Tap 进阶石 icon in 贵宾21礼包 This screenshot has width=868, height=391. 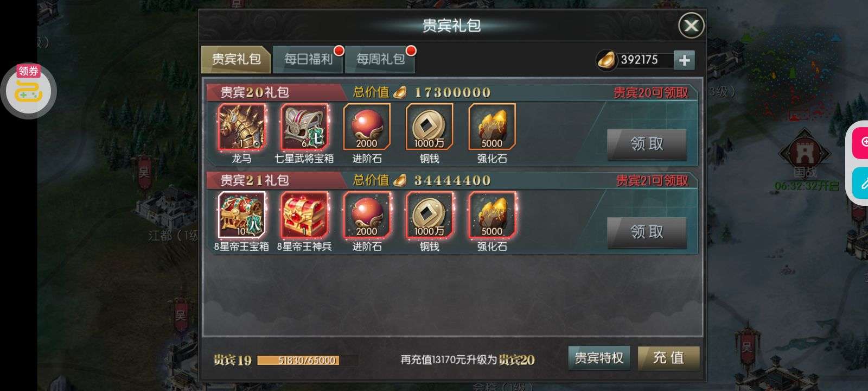point(367,215)
